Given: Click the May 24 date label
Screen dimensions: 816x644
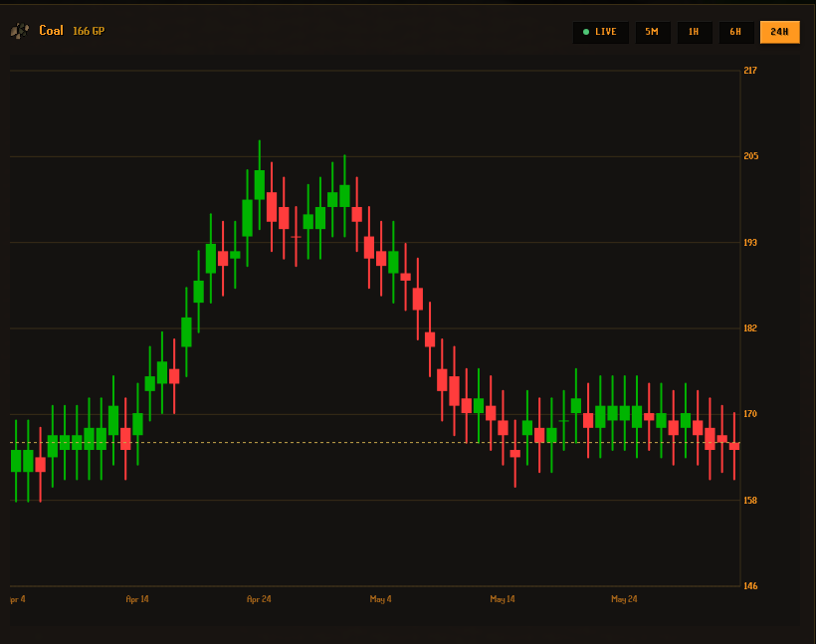Looking at the screenshot, I should [x=624, y=599].
